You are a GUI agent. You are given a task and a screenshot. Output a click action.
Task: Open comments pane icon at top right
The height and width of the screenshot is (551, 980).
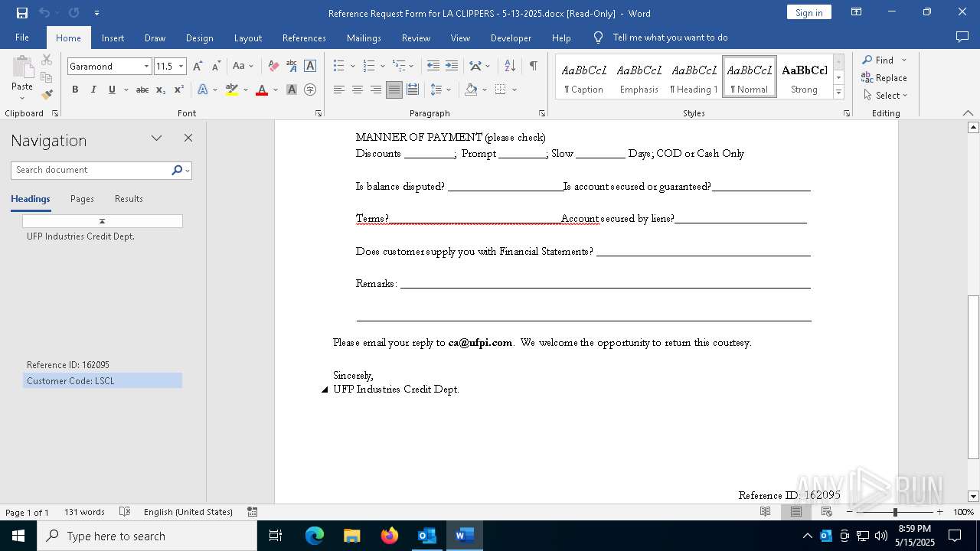point(962,37)
